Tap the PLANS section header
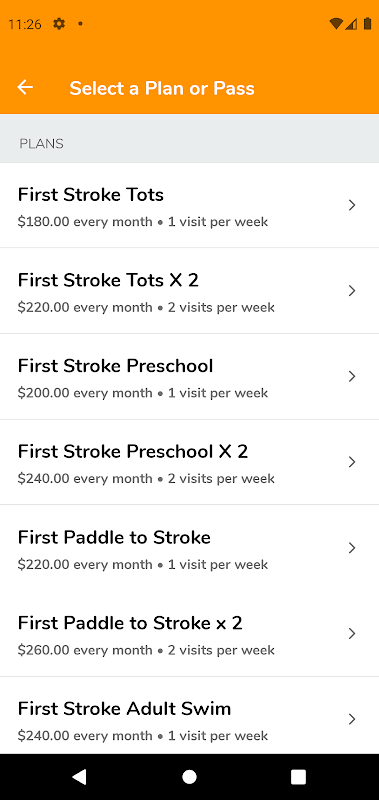 (x=41, y=144)
